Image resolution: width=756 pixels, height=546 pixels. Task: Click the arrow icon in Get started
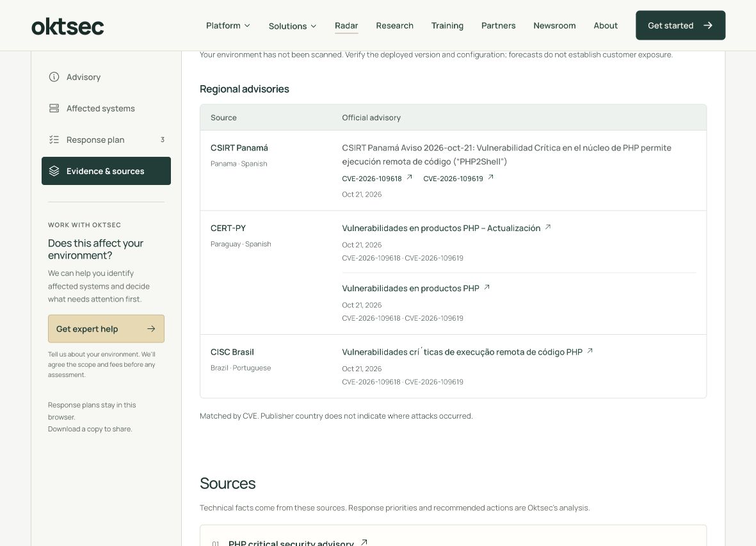(x=708, y=25)
